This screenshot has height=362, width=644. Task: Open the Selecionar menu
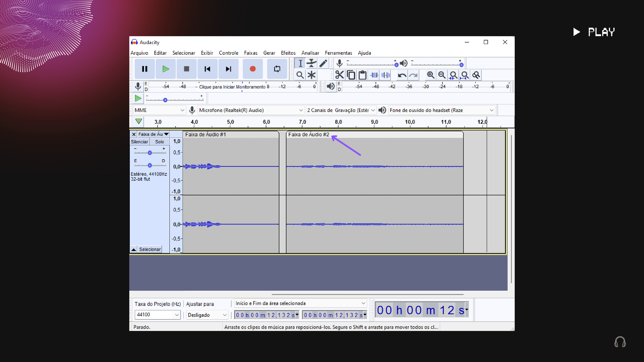click(x=184, y=53)
